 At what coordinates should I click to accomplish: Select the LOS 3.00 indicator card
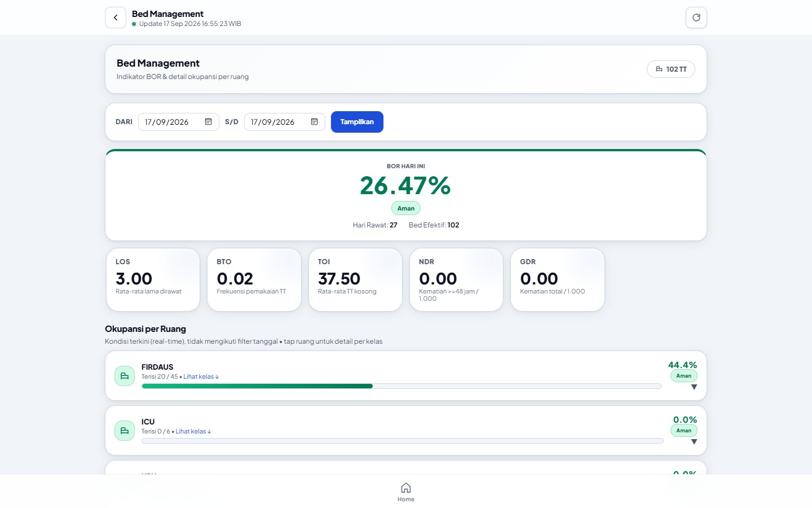coord(153,279)
